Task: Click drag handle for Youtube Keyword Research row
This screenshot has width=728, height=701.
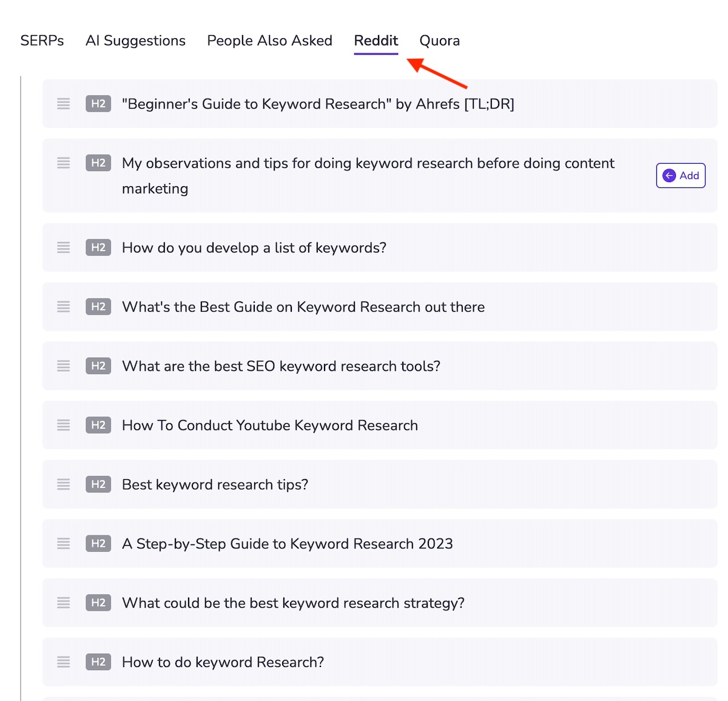Action: [x=64, y=425]
